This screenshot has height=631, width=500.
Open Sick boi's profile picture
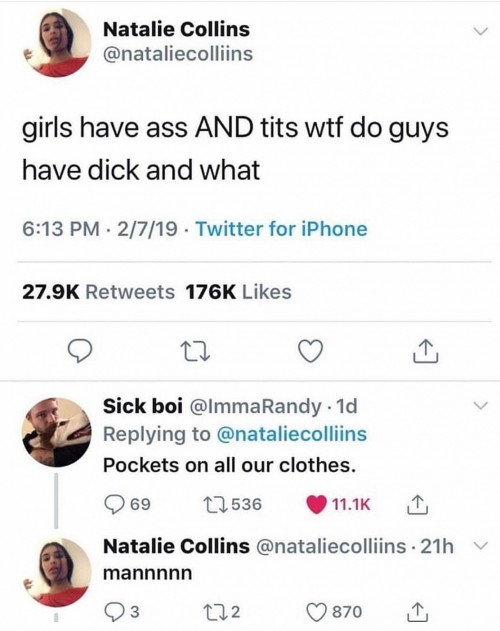pyautogui.click(x=56, y=433)
